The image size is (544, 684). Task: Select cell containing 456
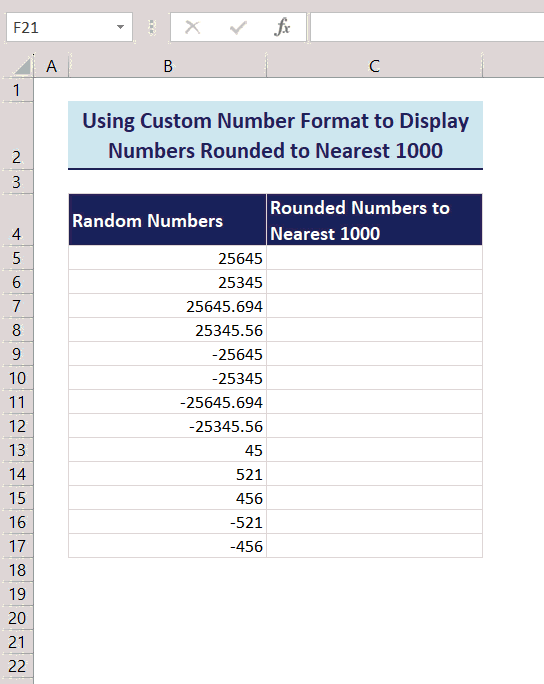point(168,498)
